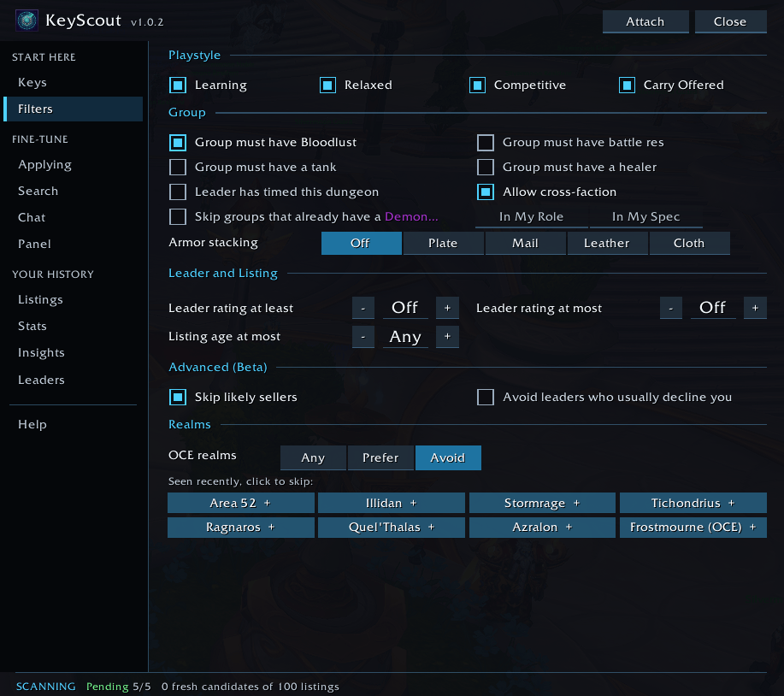Click the purple Demon... class link
784x696 pixels.
[411, 216]
